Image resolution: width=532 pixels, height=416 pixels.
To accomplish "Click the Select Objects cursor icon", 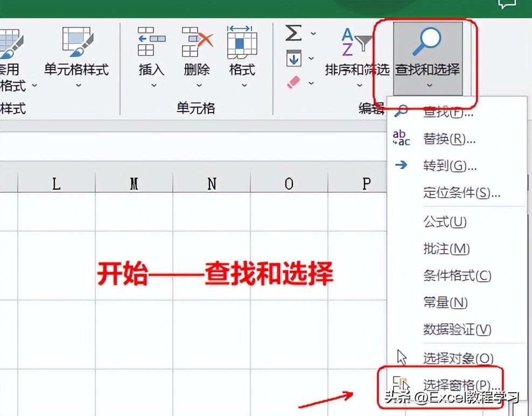I will pos(402,357).
